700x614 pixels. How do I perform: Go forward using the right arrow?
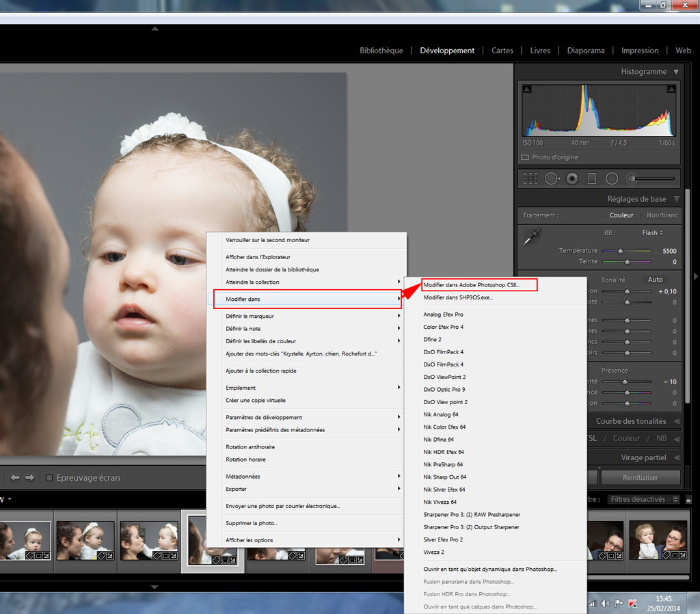tap(29, 477)
